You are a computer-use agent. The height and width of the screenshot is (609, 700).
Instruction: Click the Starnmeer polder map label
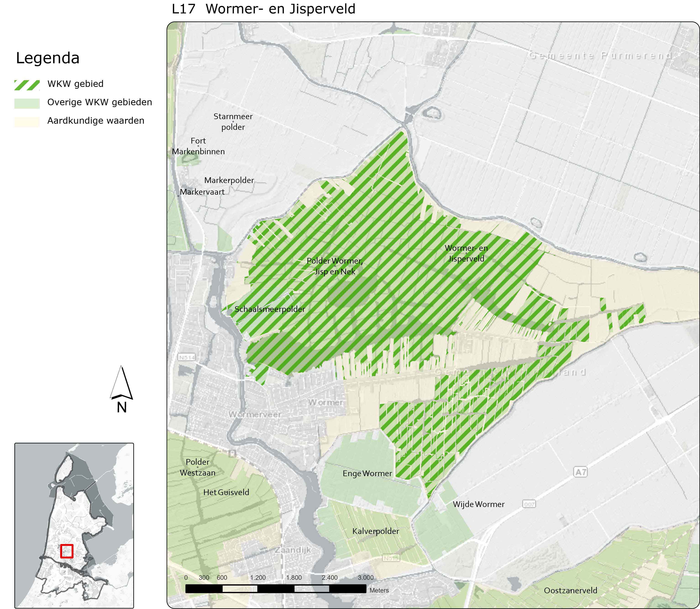point(233,122)
